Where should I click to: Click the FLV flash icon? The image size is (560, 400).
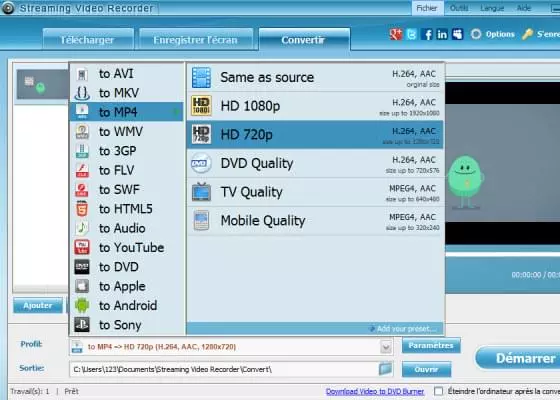pyautogui.click(x=82, y=170)
